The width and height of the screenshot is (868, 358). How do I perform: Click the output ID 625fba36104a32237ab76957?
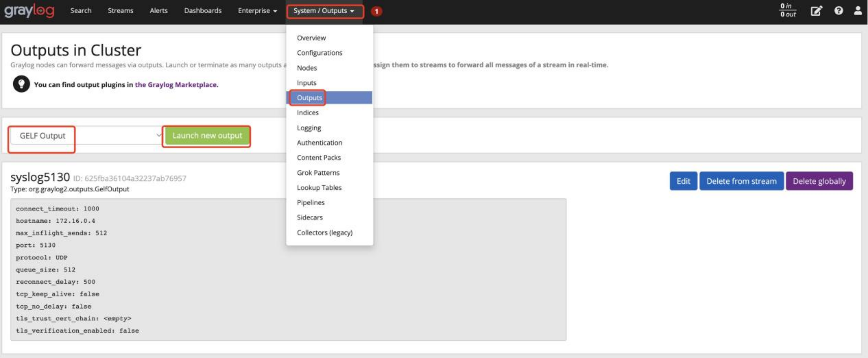[130, 178]
